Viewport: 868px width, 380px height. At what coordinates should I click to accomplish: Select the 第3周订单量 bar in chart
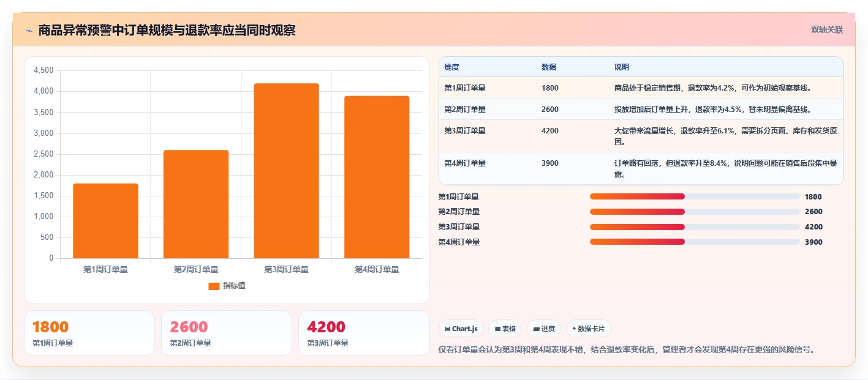coord(286,171)
